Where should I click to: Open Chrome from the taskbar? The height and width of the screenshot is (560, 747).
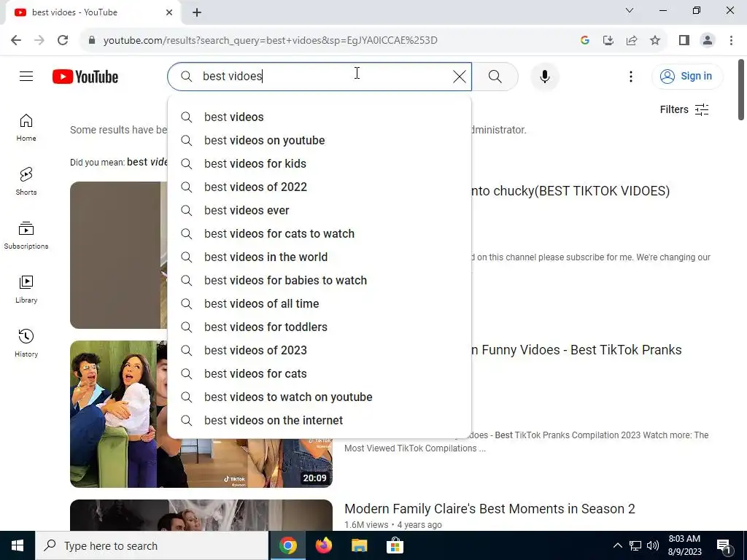click(x=287, y=545)
